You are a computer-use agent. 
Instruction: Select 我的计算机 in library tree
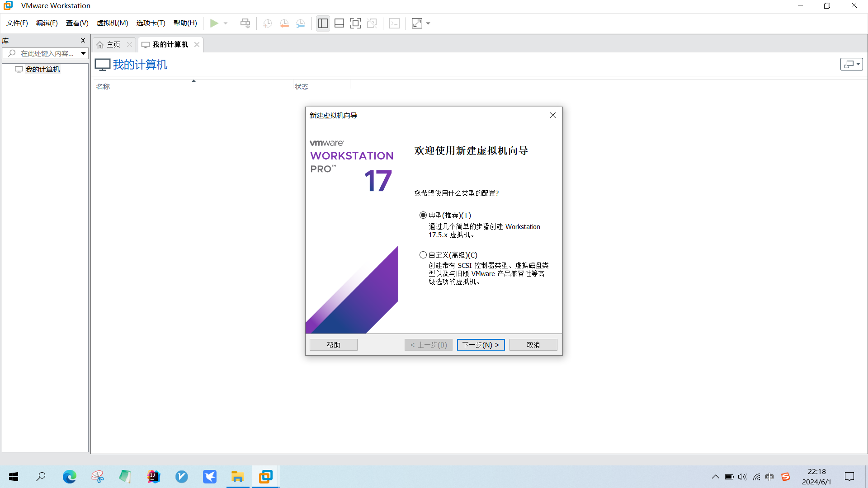tap(42, 69)
